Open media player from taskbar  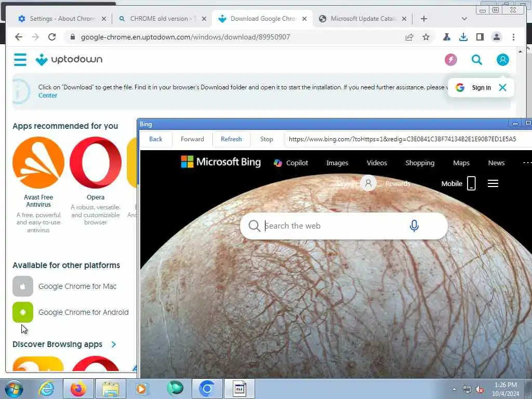(142, 389)
